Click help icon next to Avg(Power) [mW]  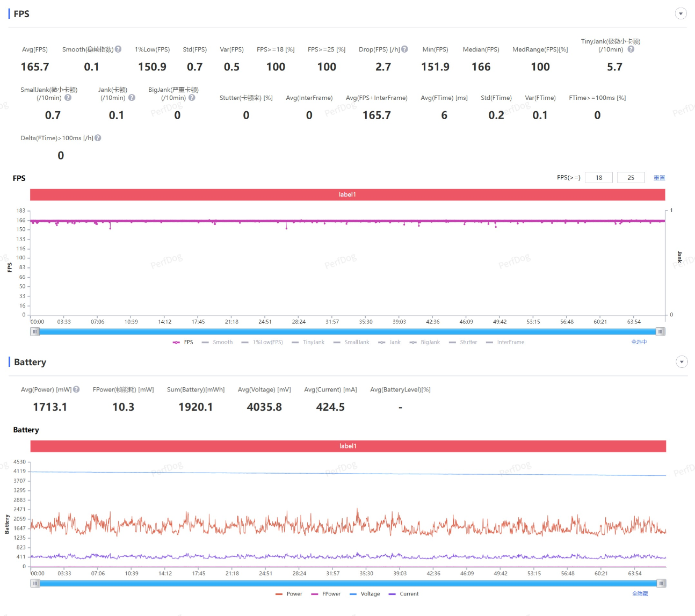click(x=76, y=389)
